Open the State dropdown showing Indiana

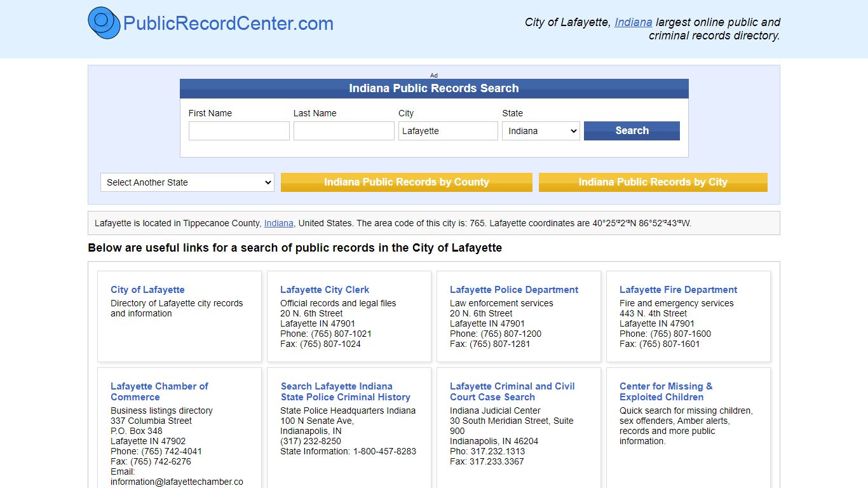click(x=541, y=131)
